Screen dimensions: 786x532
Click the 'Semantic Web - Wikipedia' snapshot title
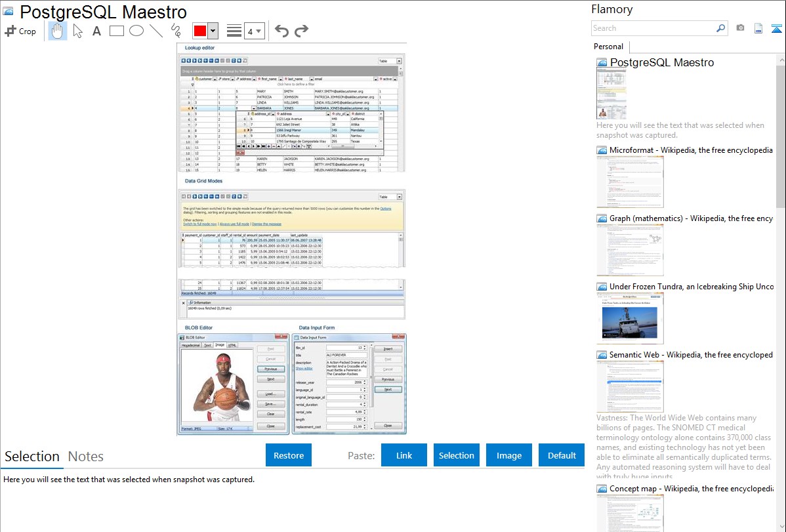click(x=691, y=354)
